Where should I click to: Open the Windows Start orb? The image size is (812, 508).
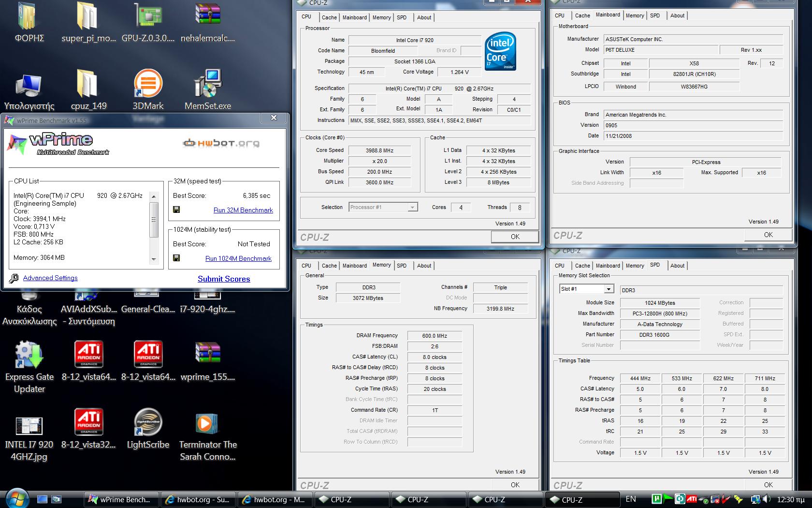coord(17,498)
